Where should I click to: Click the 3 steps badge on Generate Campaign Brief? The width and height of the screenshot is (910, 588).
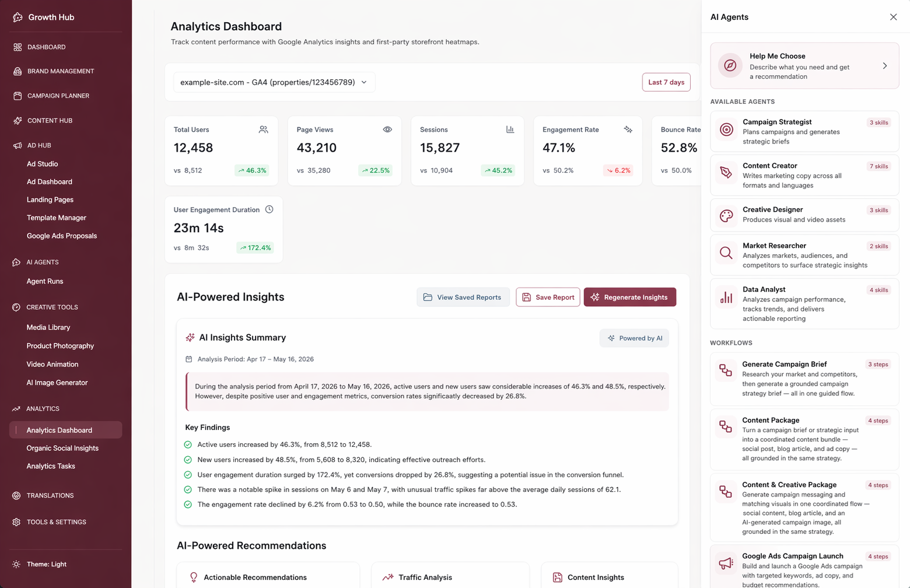pyautogui.click(x=878, y=365)
